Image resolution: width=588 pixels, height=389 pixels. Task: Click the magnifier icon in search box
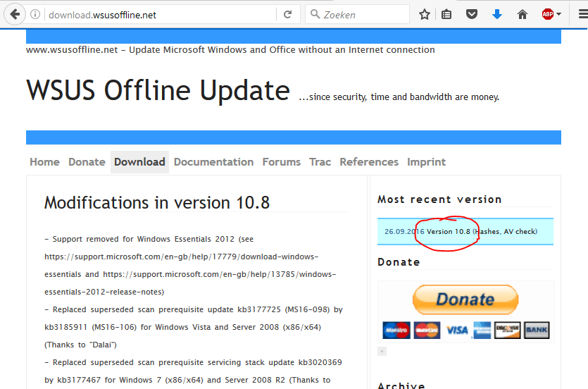click(315, 14)
